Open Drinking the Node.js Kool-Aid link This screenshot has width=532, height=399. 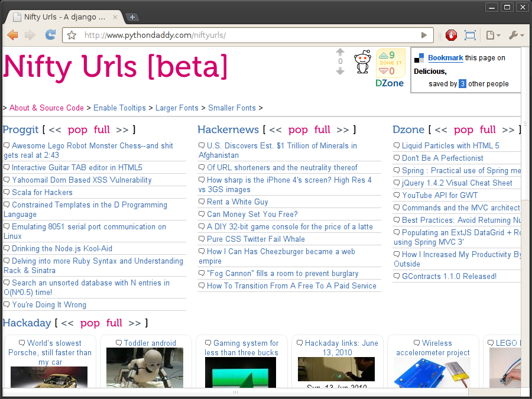(x=62, y=249)
